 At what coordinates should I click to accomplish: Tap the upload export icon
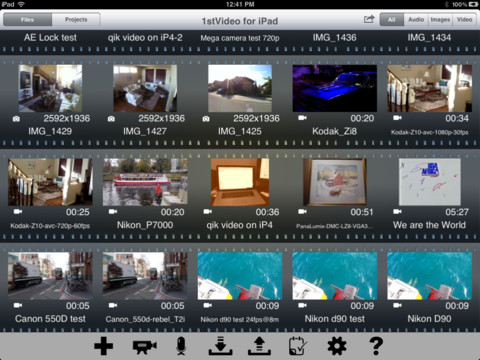[x=259, y=346]
